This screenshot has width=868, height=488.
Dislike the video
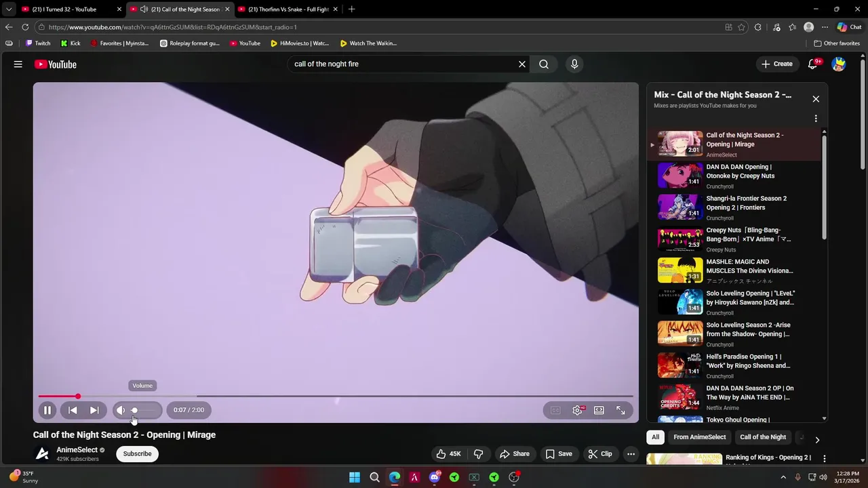tap(478, 454)
